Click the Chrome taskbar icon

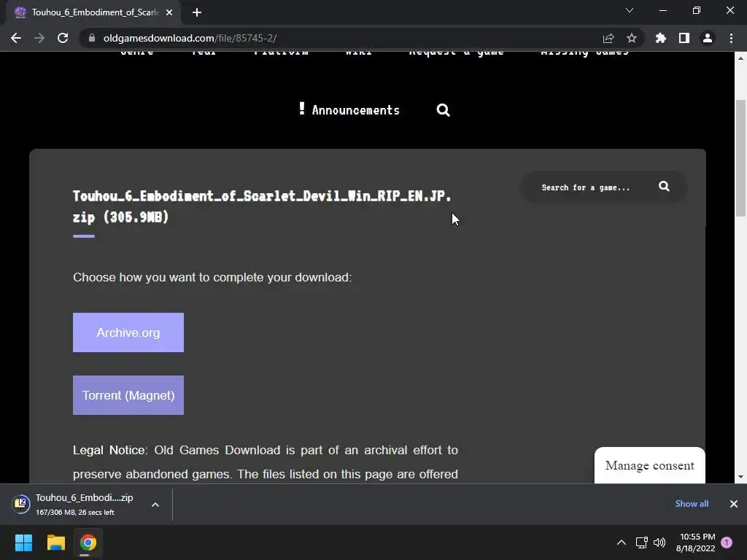pos(88,542)
